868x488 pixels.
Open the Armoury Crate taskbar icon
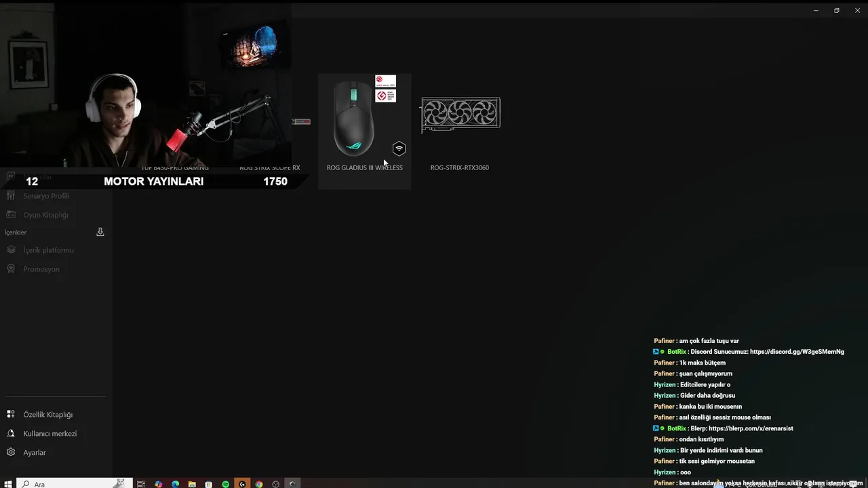tap(292, 484)
